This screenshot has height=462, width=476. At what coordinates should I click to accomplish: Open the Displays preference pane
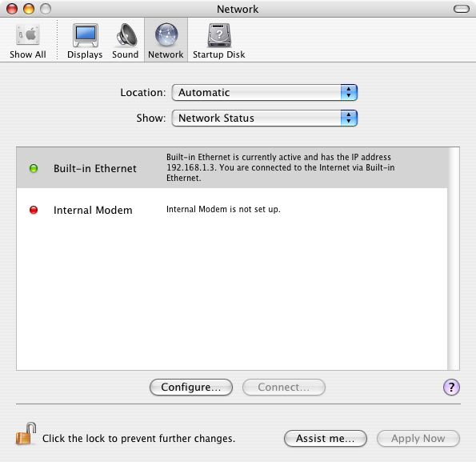[85, 41]
